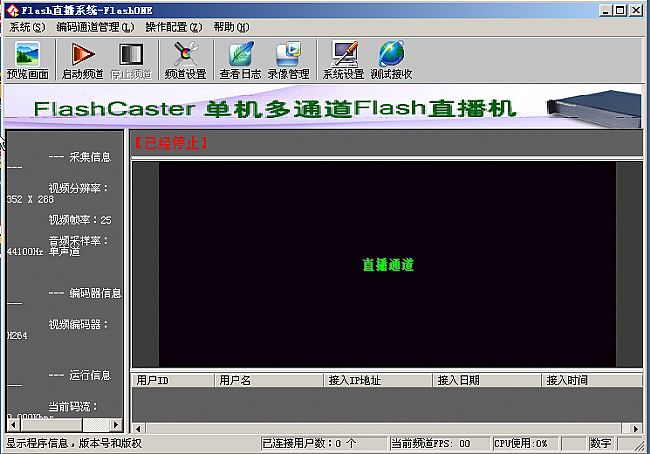Image resolution: width=650 pixels, height=454 pixels.
Task: Open the 系统(S) menu
Action: click(x=27, y=27)
